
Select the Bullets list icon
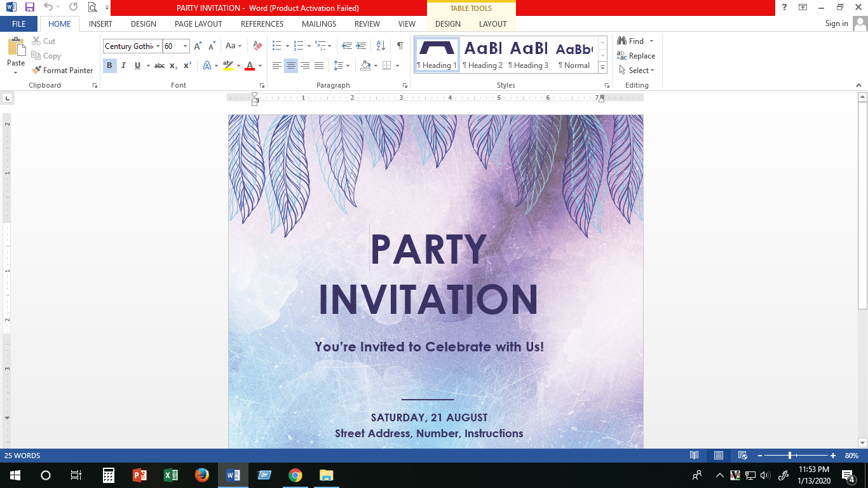277,46
